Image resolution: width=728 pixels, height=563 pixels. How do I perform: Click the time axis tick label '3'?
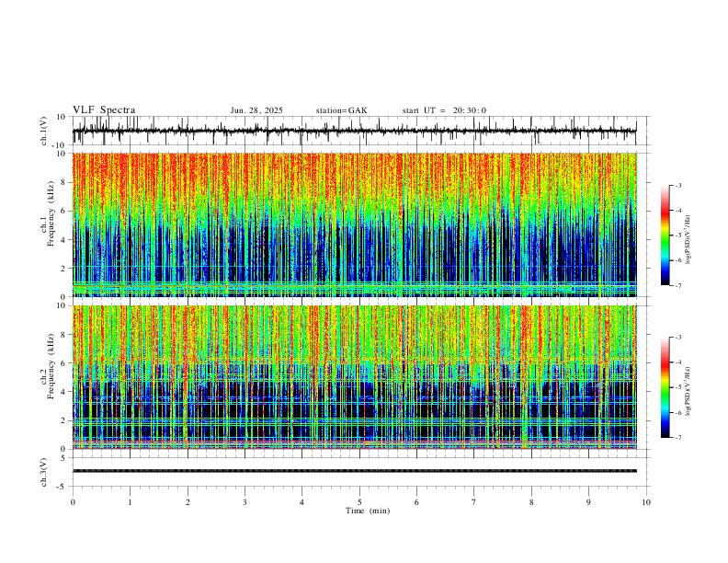point(245,502)
